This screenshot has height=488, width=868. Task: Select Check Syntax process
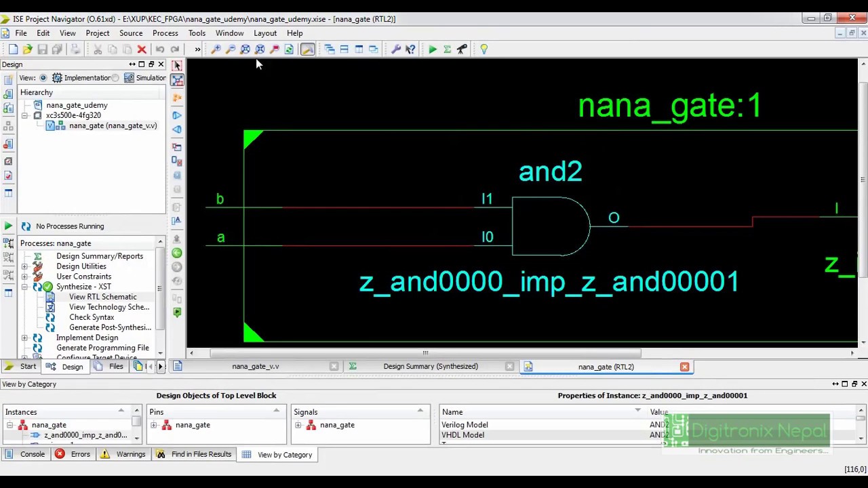(x=92, y=317)
